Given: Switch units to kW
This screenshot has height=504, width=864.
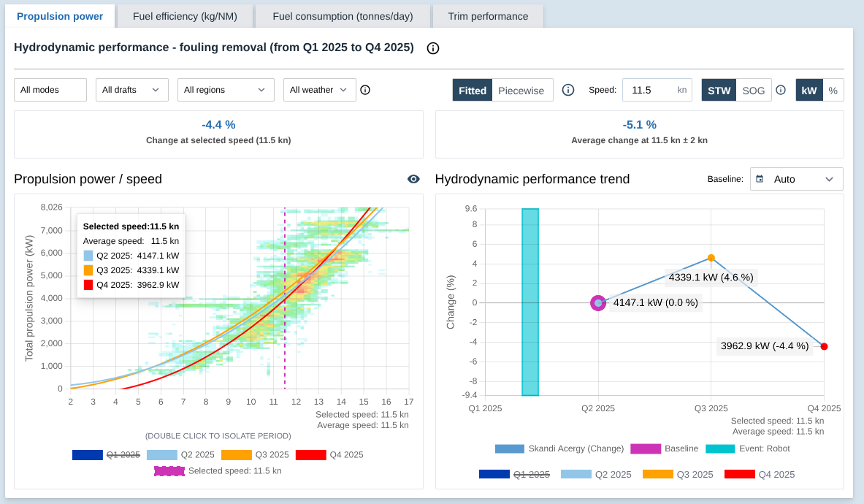Looking at the screenshot, I should [x=809, y=91].
